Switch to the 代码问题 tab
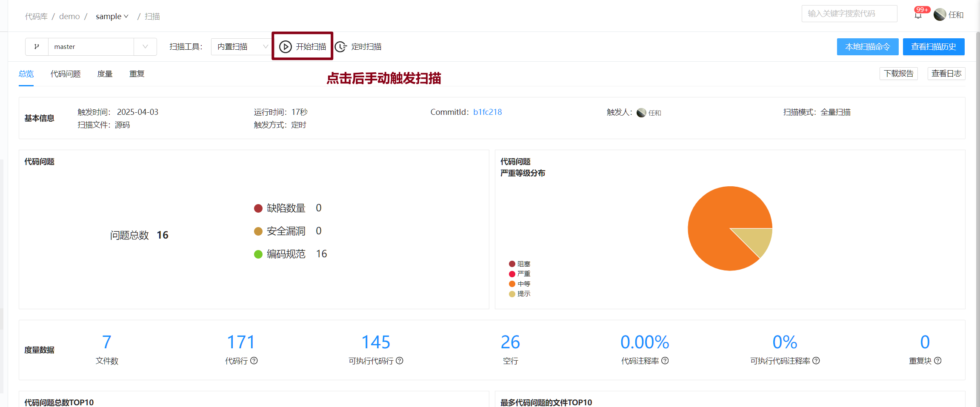Screen dimensions: 980x407 pyautogui.click(x=66, y=74)
